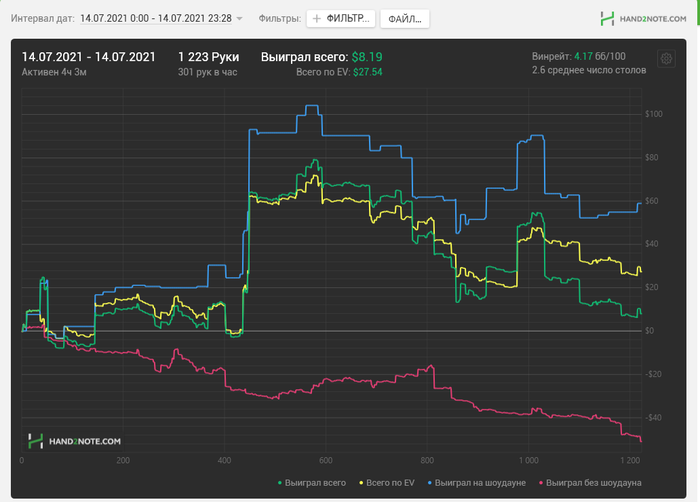
Task: Click the 1 000 x-axis label
Action: coord(528,460)
